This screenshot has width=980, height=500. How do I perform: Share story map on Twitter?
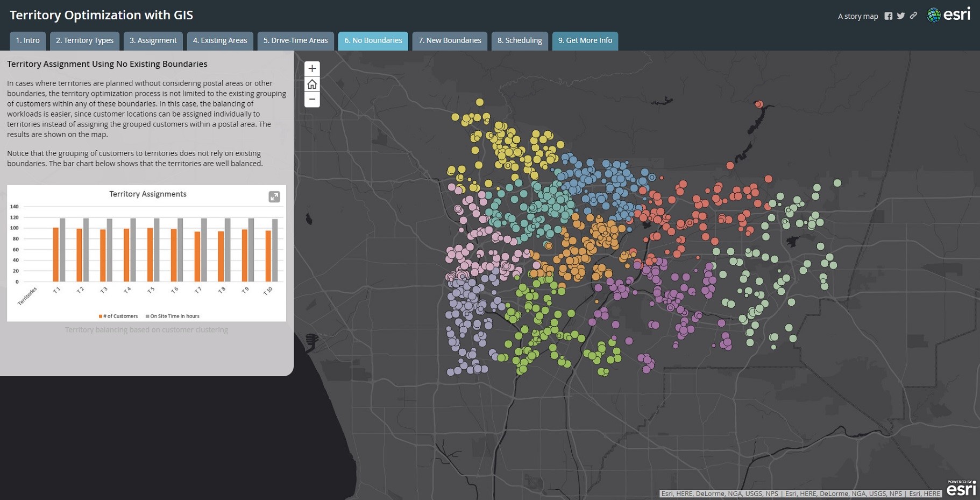[x=901, y=16]
